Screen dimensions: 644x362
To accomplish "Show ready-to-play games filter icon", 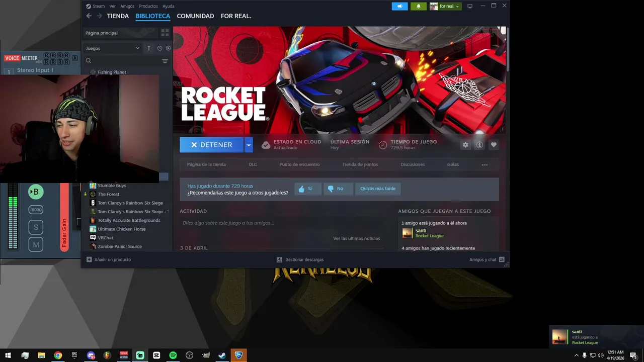I will pos(168,48).
